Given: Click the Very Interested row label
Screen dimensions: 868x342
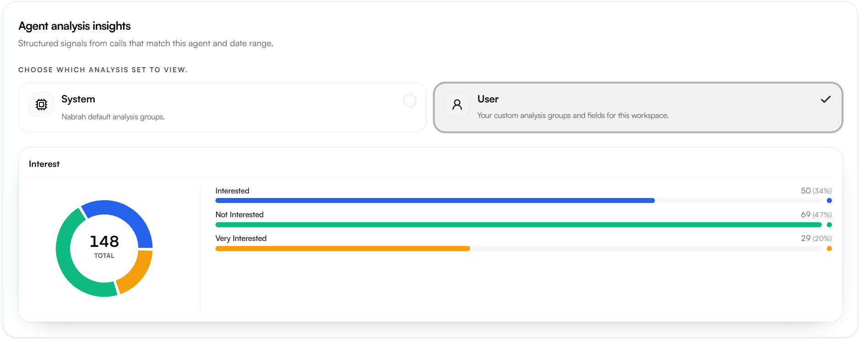Looking at the screenshot, I should click(241, 239).
